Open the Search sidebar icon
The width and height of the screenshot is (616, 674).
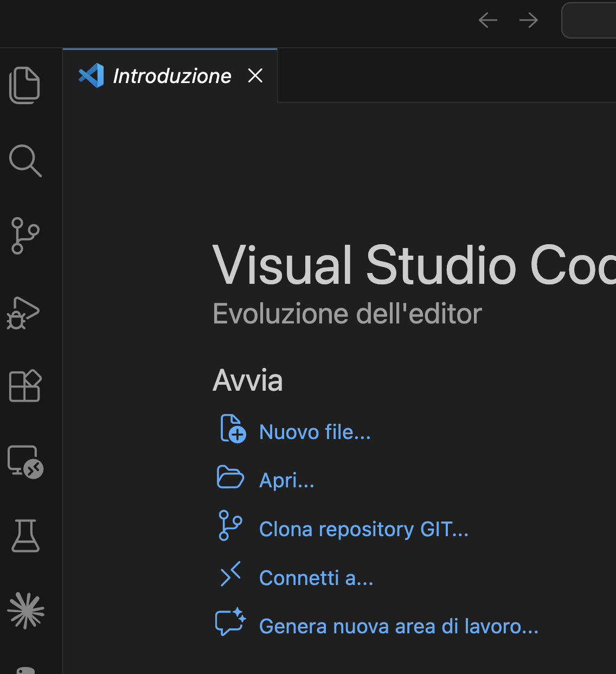pyautogui.click(x=25, y=161)
